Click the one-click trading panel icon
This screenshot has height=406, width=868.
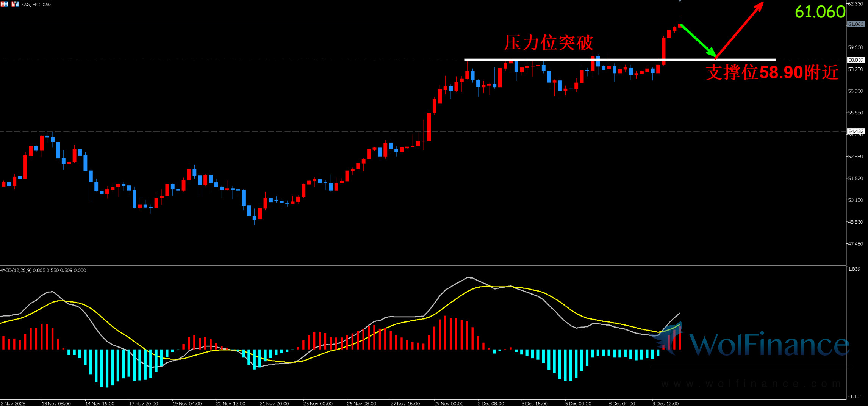15,4
